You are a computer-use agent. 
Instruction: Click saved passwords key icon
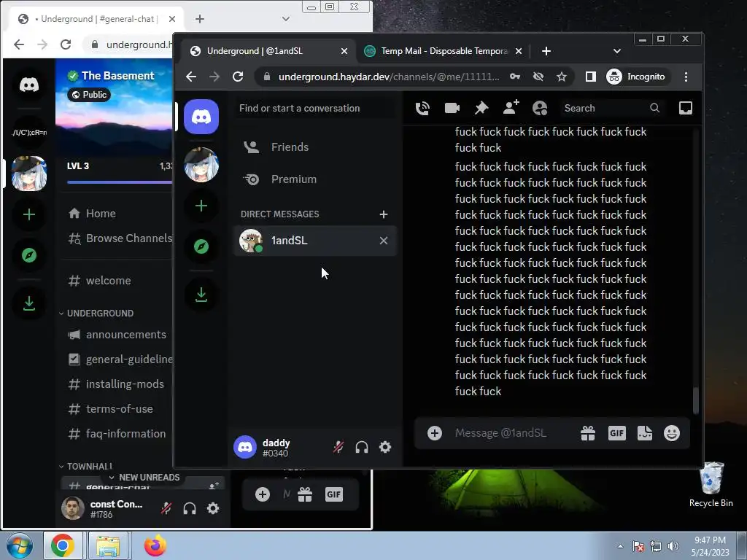(x=514, y=77)
